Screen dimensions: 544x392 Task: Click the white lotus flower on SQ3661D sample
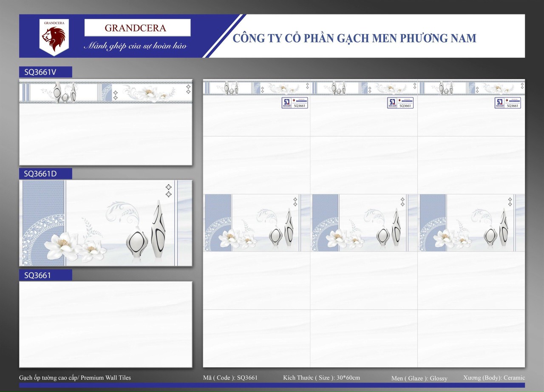[60, 244]
